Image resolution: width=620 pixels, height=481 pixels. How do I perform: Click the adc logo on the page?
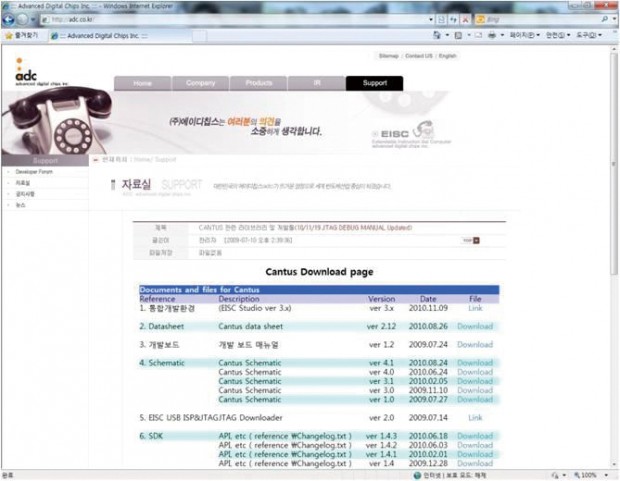[x=40, y=72]
